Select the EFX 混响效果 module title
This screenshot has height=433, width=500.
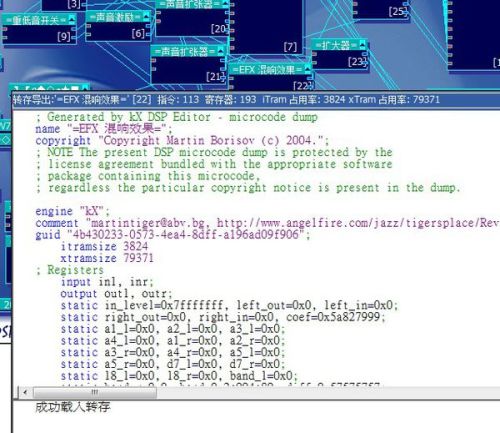[267, 70]
